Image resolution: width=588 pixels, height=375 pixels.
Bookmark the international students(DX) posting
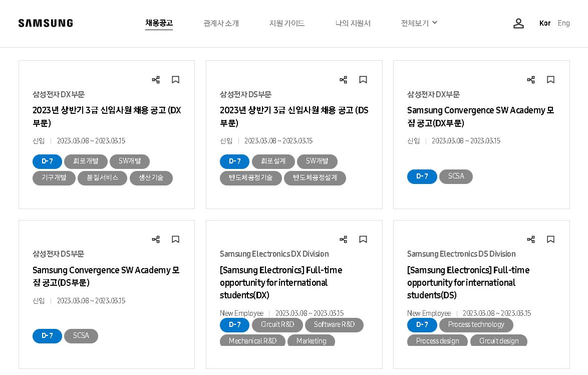(x=363, y=239)
